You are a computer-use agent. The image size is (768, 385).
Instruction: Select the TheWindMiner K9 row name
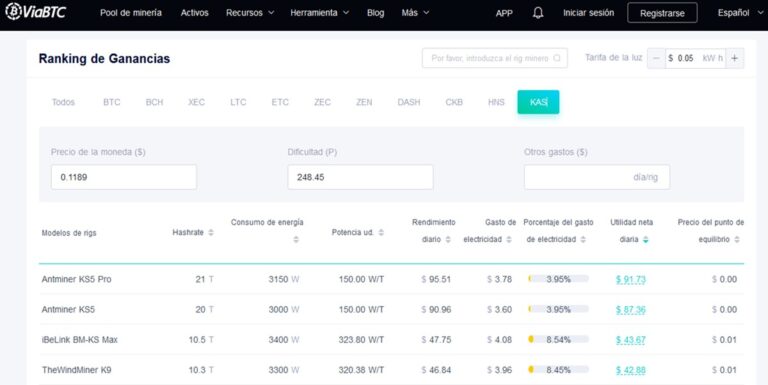(76, 370)
